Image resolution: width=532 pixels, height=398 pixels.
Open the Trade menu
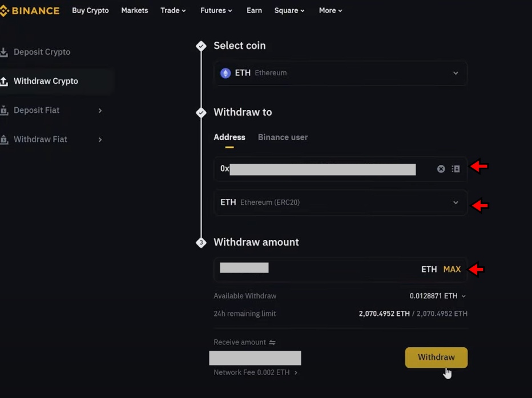pos(173,10)
